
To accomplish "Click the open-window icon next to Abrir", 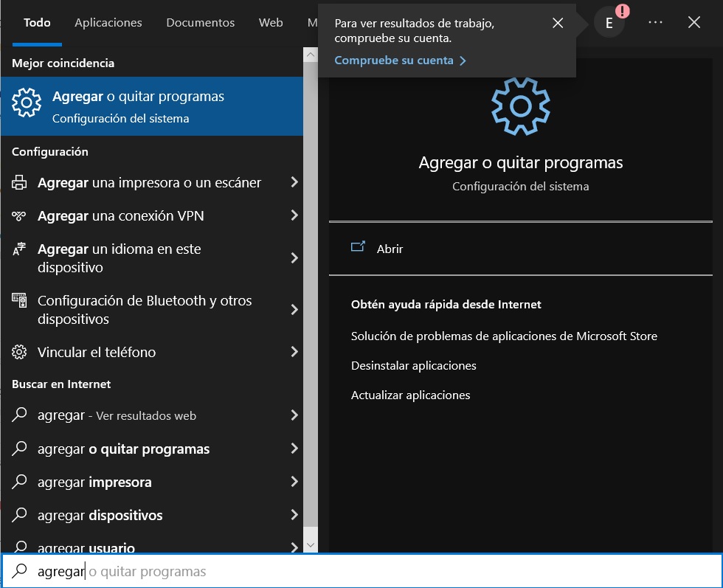I will pyautogui.click(x=358, y=246).
